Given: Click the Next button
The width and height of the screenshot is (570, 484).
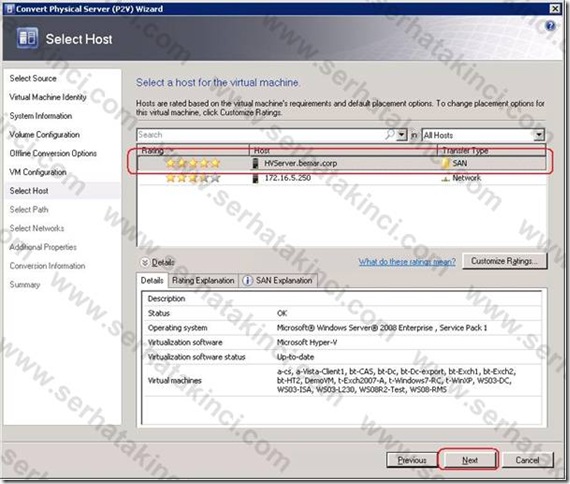Looking at the screenshot, I should 470,460.
